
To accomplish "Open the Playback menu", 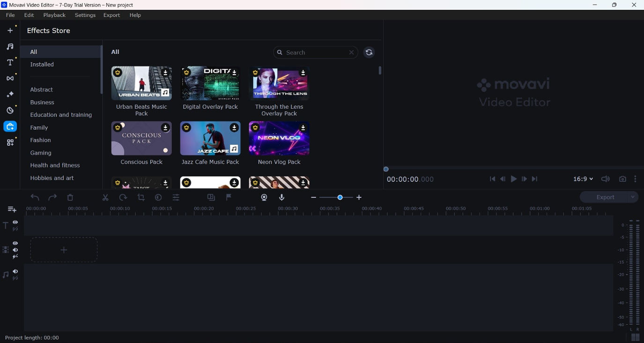I will pyautogui.click(x=54, y=15).
